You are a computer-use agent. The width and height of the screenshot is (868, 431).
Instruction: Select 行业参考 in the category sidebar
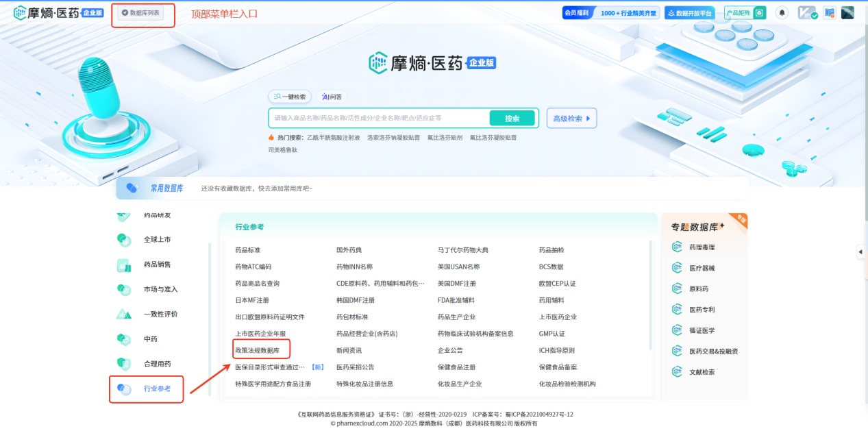point(157,389)
